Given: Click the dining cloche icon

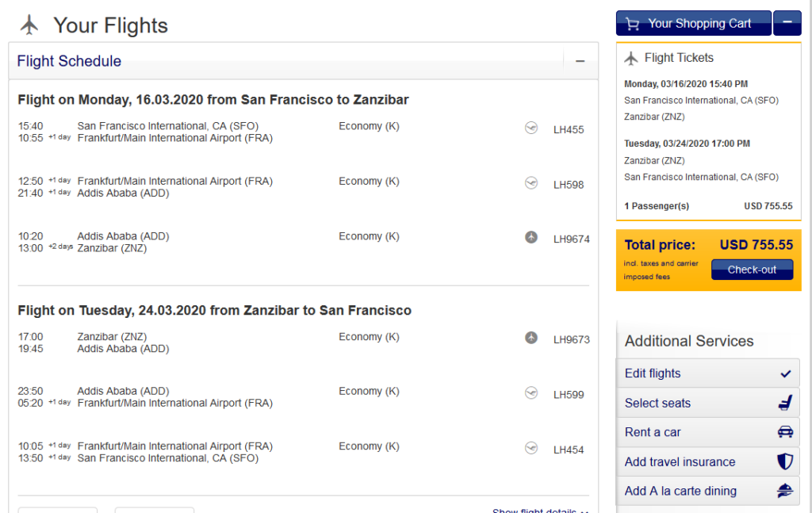Looking at the screenshot, I should tap(785, 490).
